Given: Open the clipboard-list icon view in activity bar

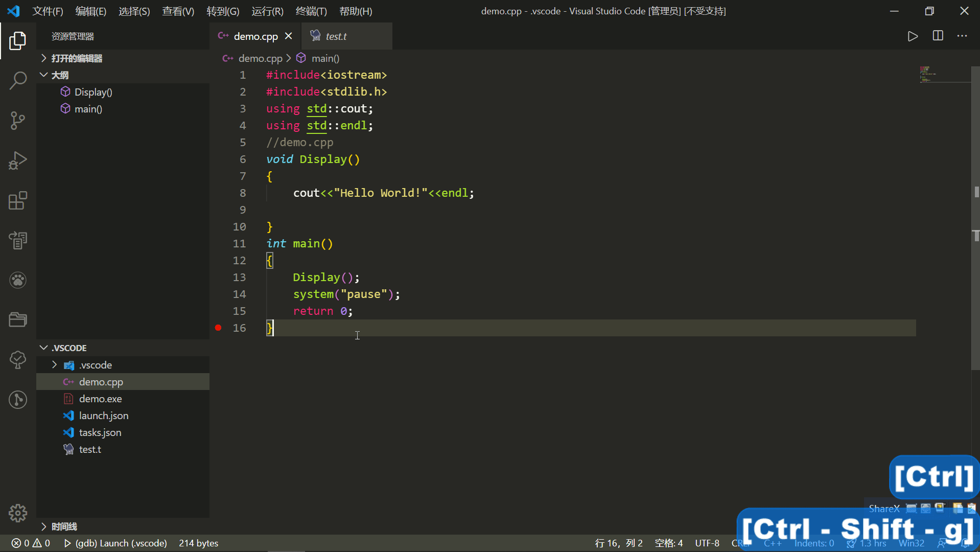Looking at the screenshot, I should [18, 240].
